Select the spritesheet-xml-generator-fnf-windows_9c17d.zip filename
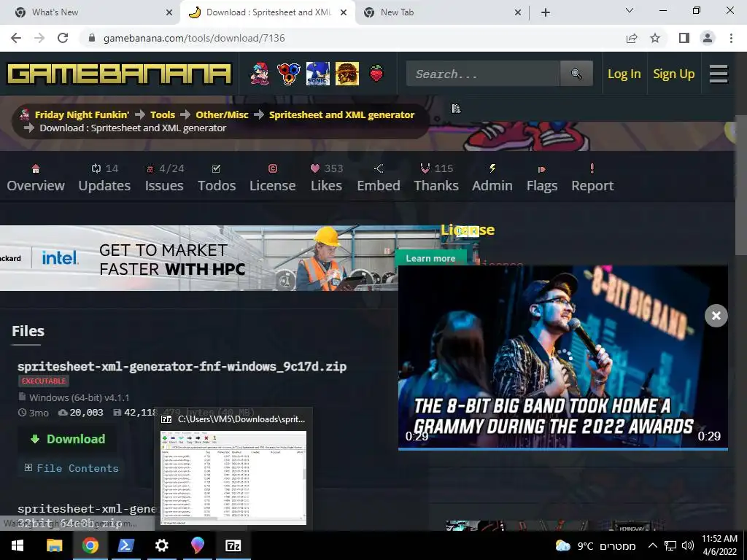 point(182,366)
